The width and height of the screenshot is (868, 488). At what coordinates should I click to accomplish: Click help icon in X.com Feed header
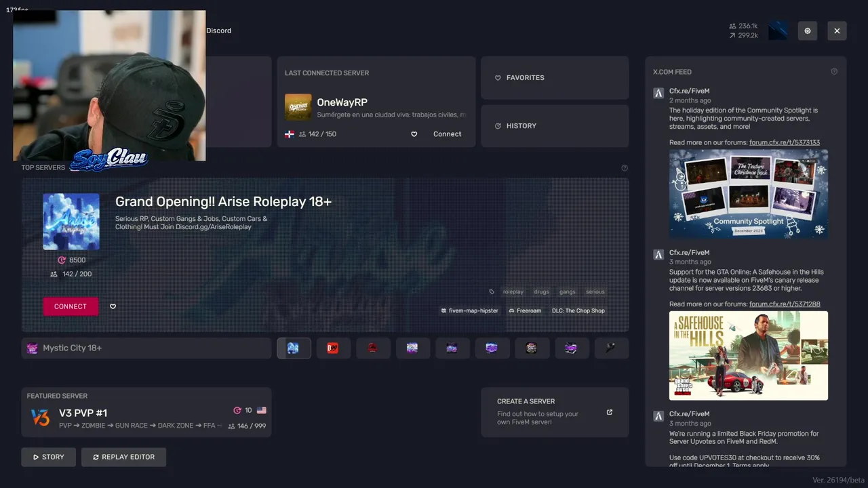coord(834,72)
